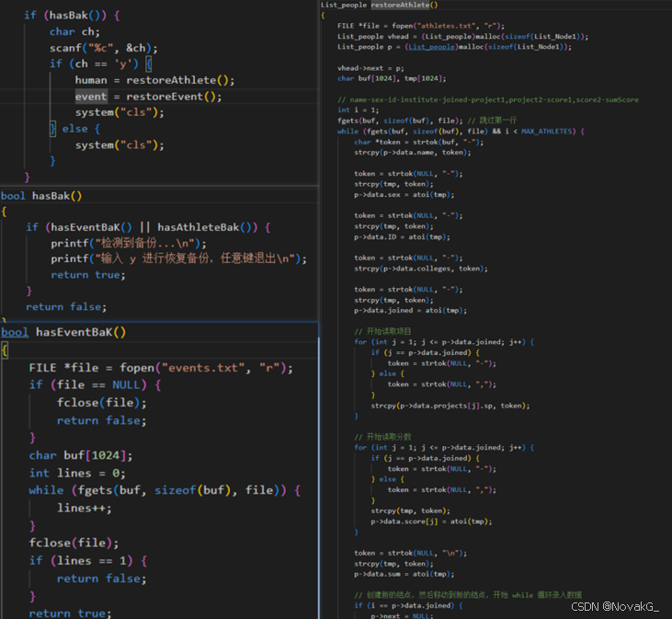Click 'strcpy(p->data.projects[j].sp, token);' line
The width and height of the screenshot is (672, 619).
450,406
